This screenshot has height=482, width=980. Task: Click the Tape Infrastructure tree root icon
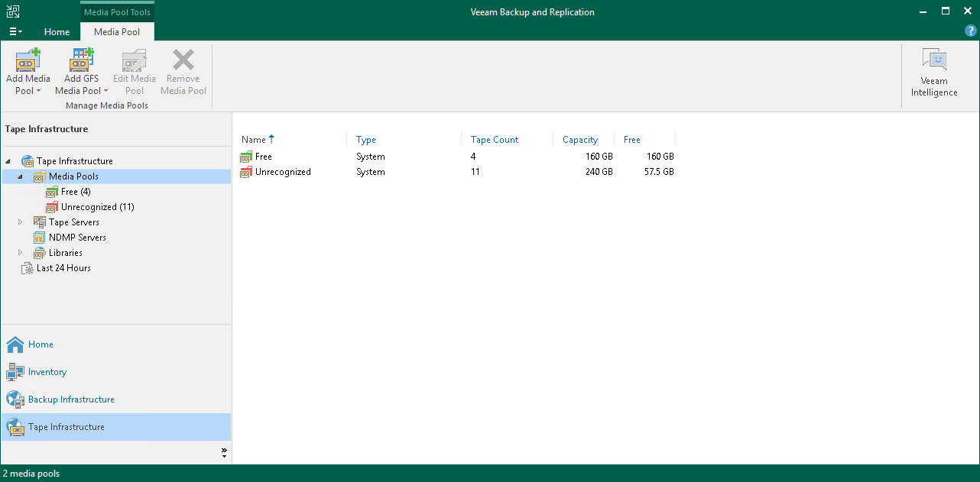pyautogui.click(x=28, y=161)
